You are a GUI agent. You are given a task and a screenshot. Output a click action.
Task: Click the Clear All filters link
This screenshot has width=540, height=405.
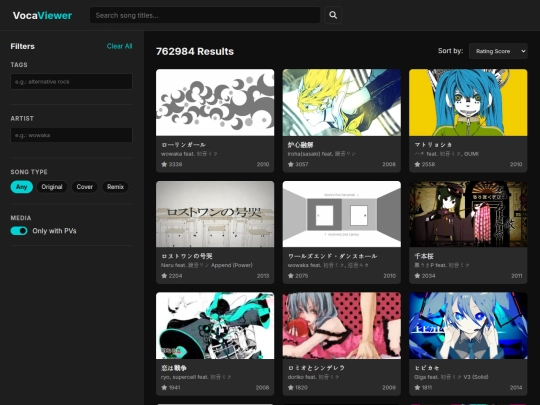[119, 46]
